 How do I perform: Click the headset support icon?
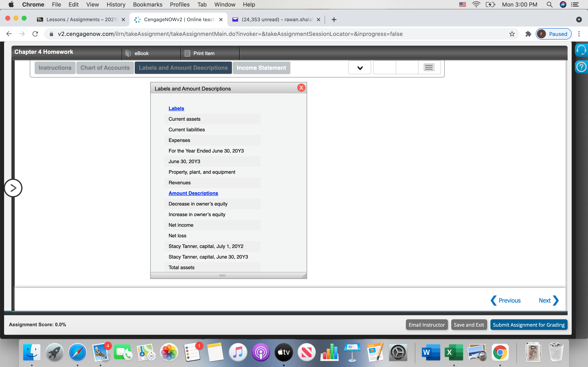click(x=581, y=50)
